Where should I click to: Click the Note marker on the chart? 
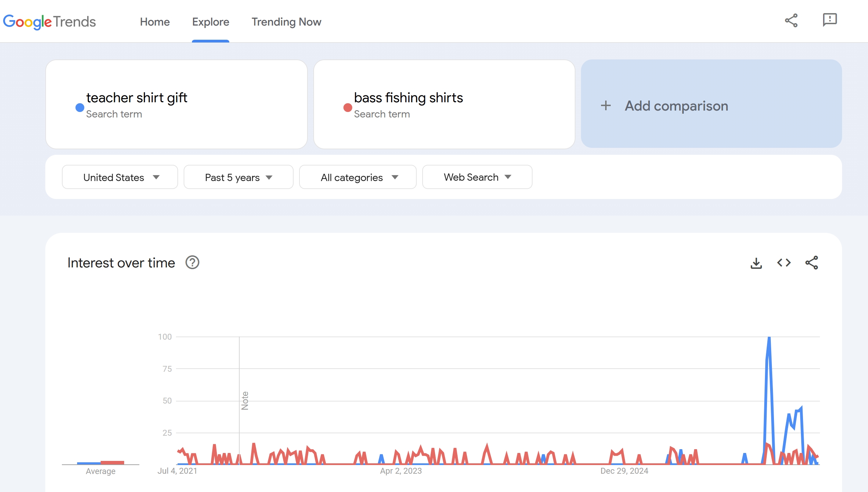click(245, 400)
